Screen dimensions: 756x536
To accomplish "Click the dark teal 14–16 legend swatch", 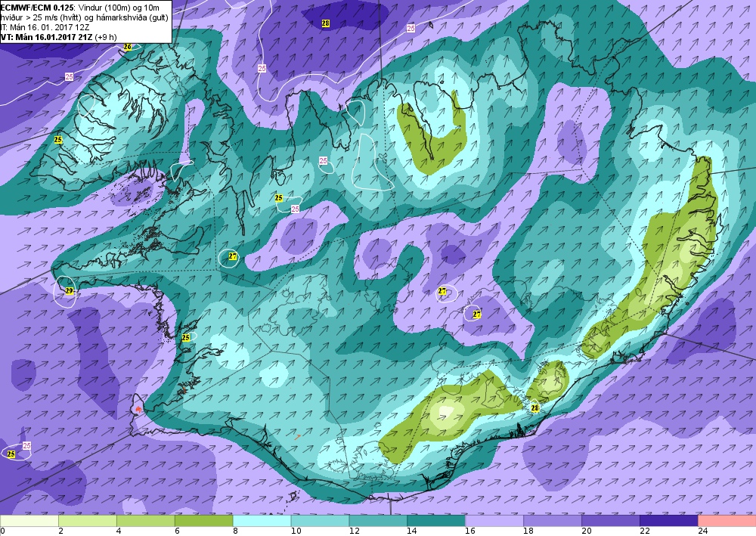I will pyautogui.click(x=436, y=521).
